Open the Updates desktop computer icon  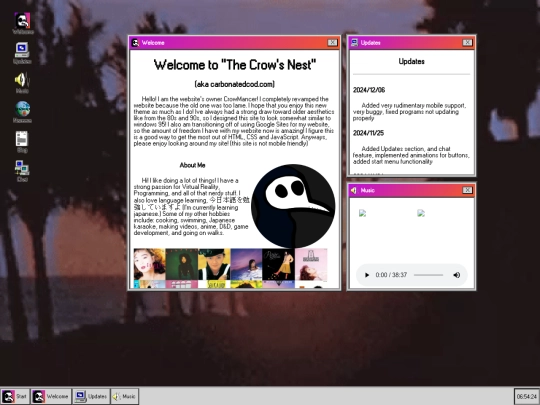[x=22, y=50]
